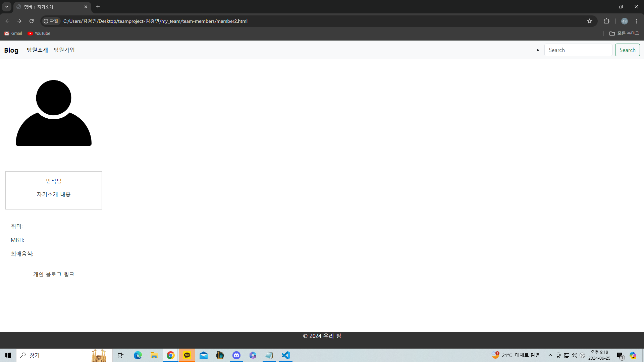Open a new browser tab
Screen dimensions: 644x362
tap(98, 7)
